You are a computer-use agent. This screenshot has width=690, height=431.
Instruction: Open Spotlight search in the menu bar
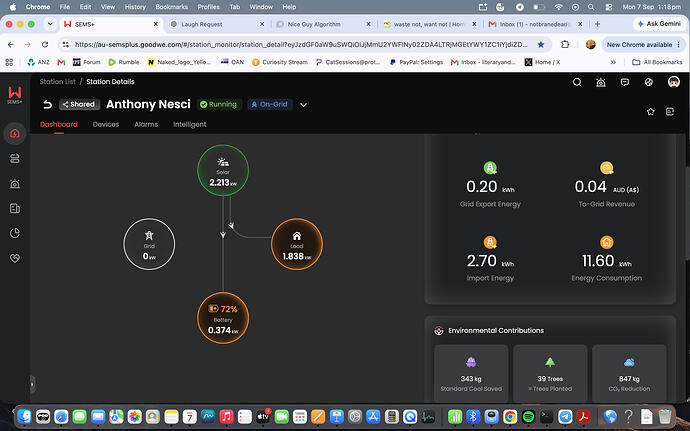pyautogui.click(x=591, y=7)
